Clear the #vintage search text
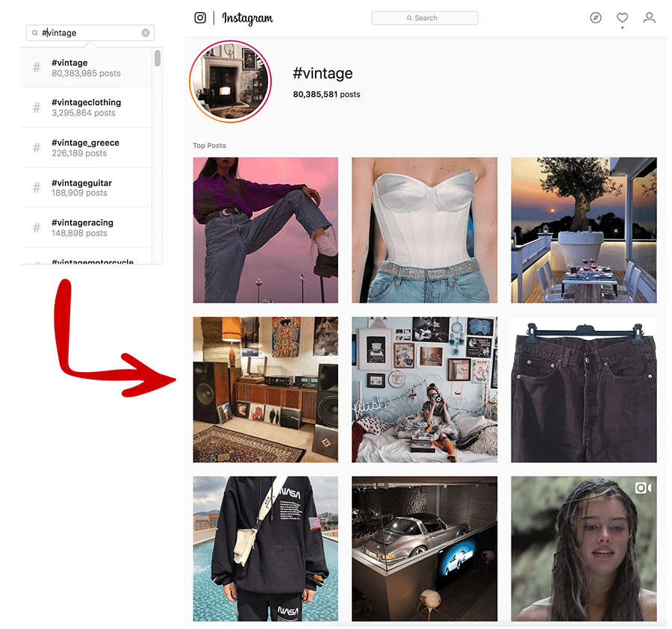The width and height of the screenshot is (672, 629). pyautogui.click(x=146, y=33)
